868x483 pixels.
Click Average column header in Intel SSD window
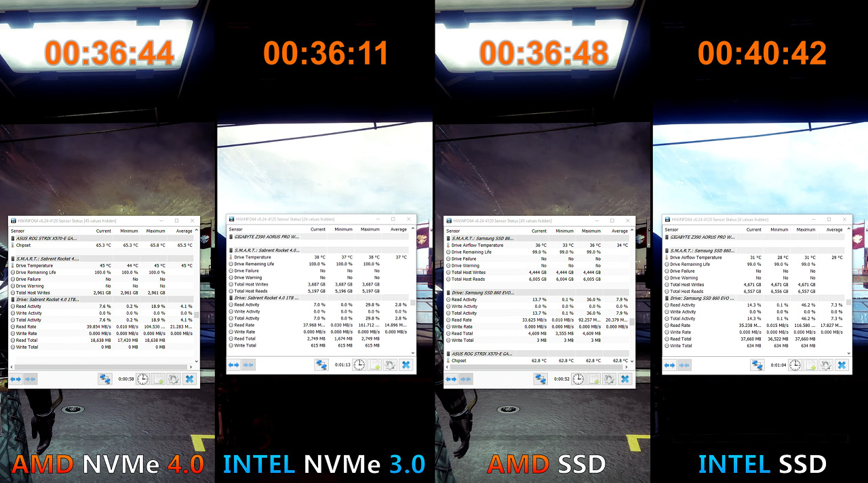point(834,229)
